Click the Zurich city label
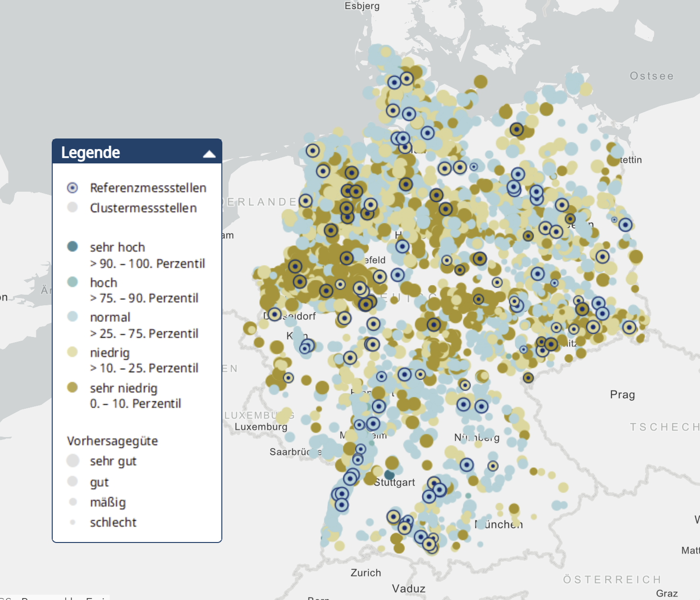Image resolution: width=700 pixels, height=600 pixels. (366, 573)
